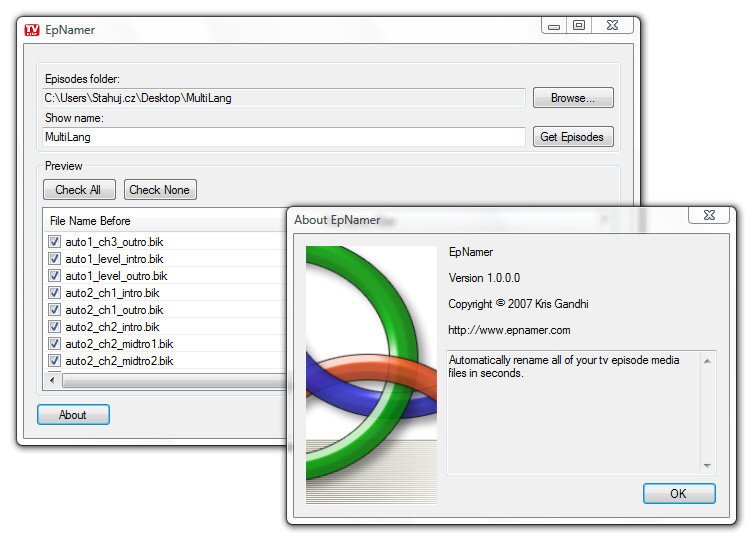
Task: Click into the Show name field
Action: pos(284,137)
